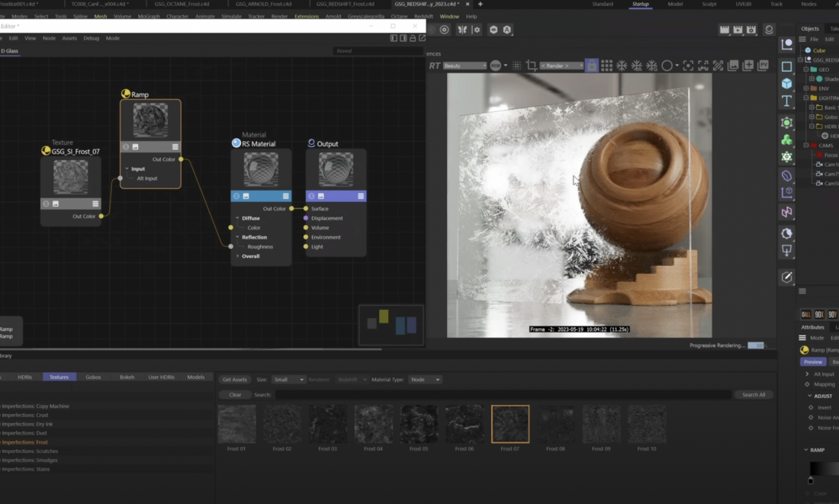Open the Attributes panel hamburger menu icon
The image size is (839, 504).
(x=802, y=336)
